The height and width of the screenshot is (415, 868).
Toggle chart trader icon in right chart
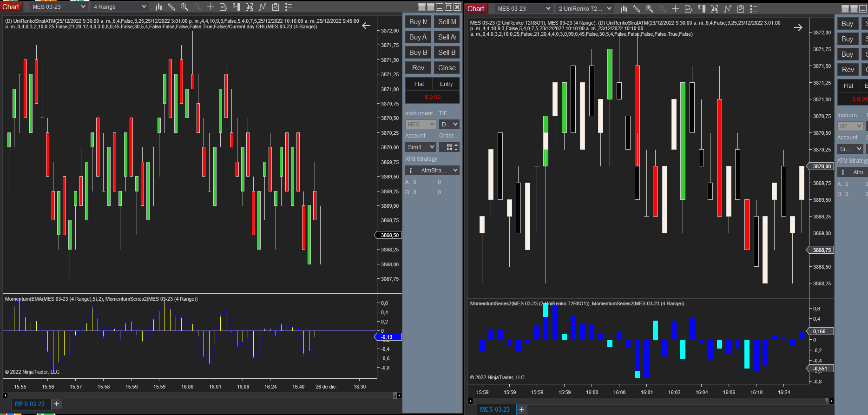[x=702, y=9]
